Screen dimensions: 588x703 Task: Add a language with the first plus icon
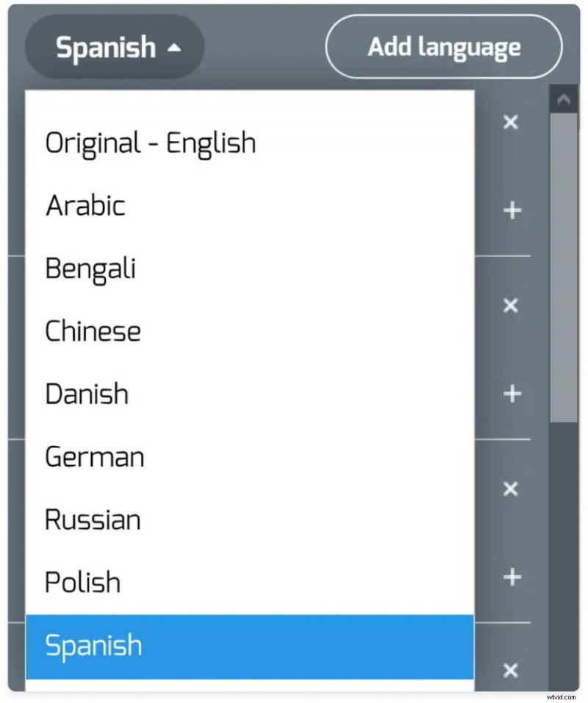click(x=510, y=210)
